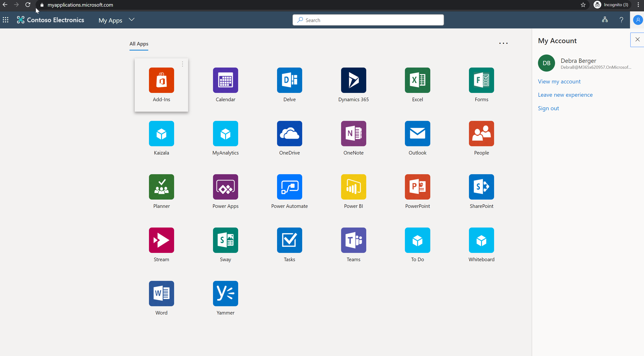Open the Add-Ins tile options menu
Screen dimensions: 644x356
[x=182, y=64]
